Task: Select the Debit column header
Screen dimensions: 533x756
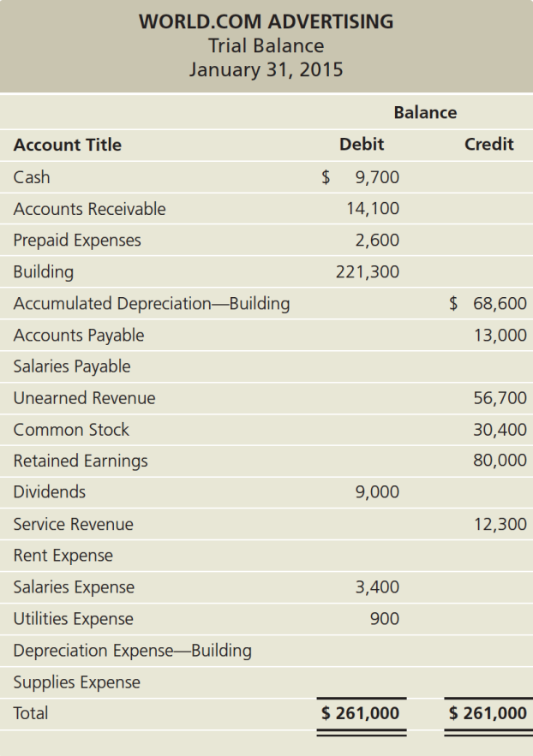Action: (362, 144)
